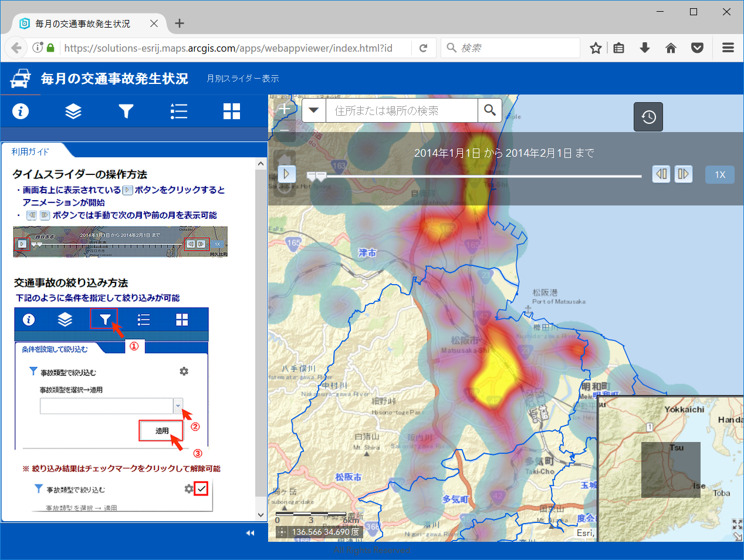Image resolution: width=744 pixels, height=560 pixels.
Task: Select the 利用ガイド tab
Action: 31,151
